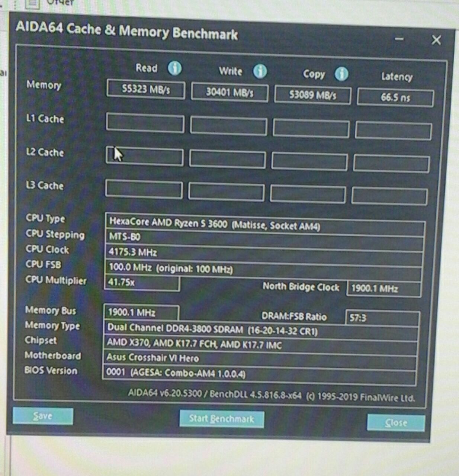Click the info icon next to Read
The image size is (459, 476).
point(174,68)
